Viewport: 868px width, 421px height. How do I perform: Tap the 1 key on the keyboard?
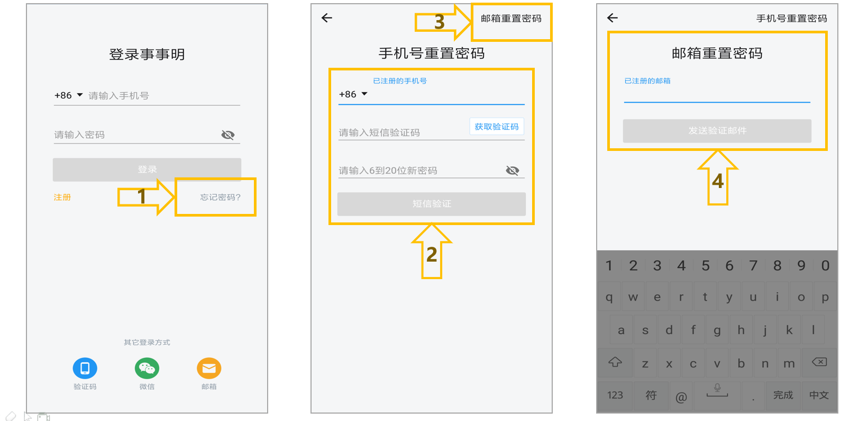click(609, 266)
